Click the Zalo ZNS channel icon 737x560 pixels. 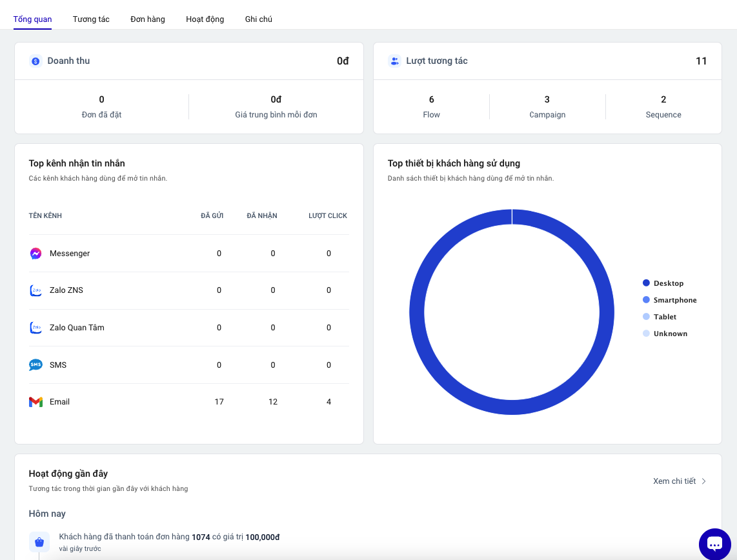tap(36, 290)
